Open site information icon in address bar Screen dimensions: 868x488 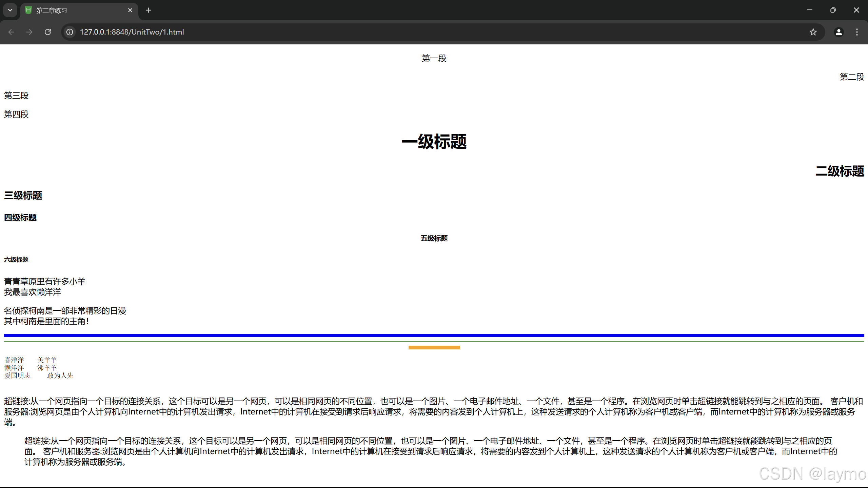click(70, 32)
